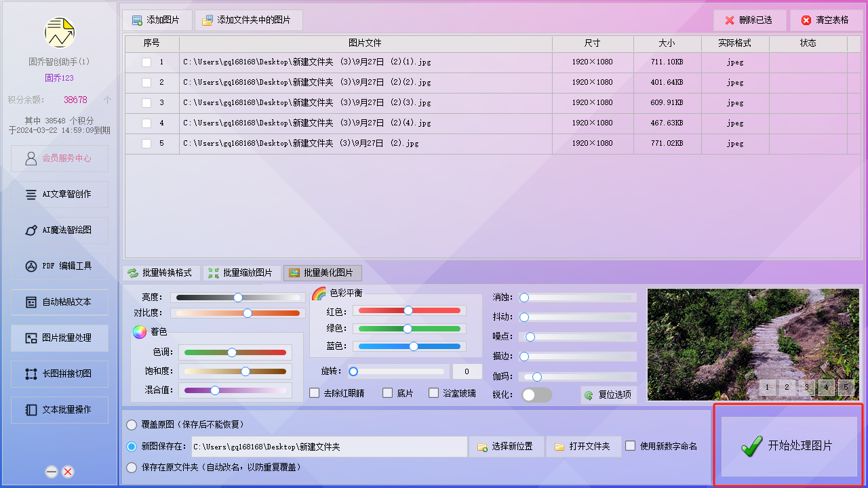Click the 蓝色 blue balance slider
Viewport: 868px width, 488px height.
point(410,346)
